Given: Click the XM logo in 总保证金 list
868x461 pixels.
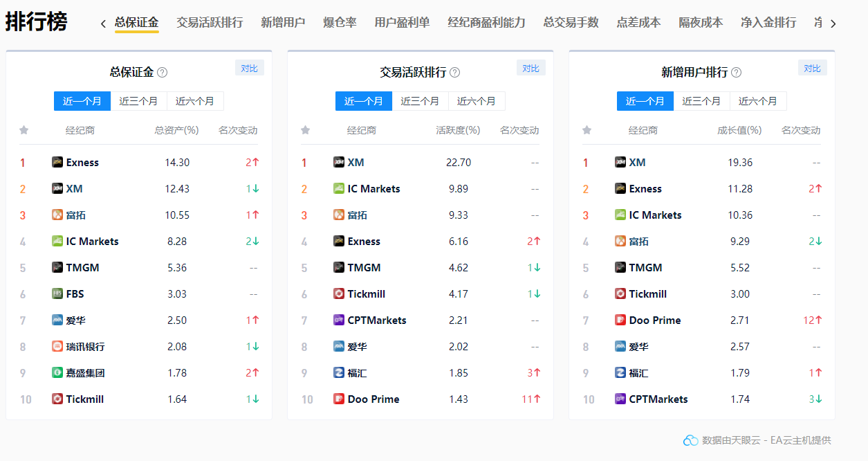Looking at the screenshot, I should point(57,189).
